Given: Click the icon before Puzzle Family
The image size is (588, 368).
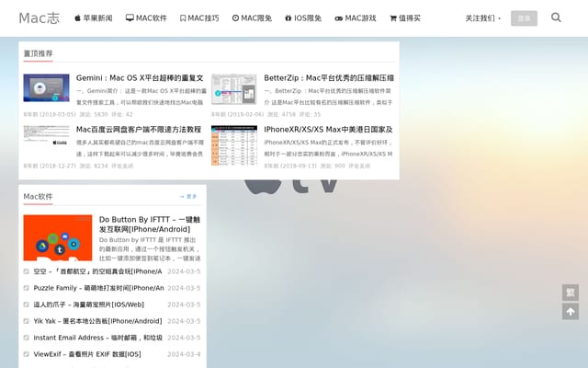Looking at the screenshot, I should [x=27, y=288].
